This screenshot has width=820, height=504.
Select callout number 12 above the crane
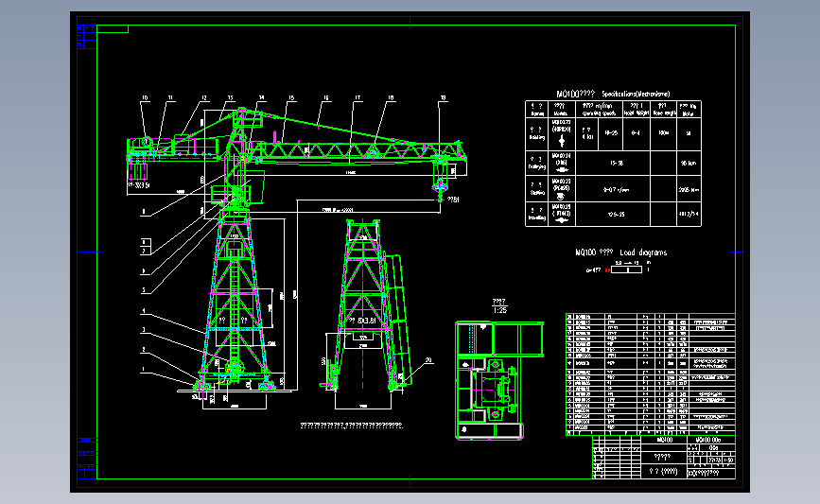click(204, 97)
